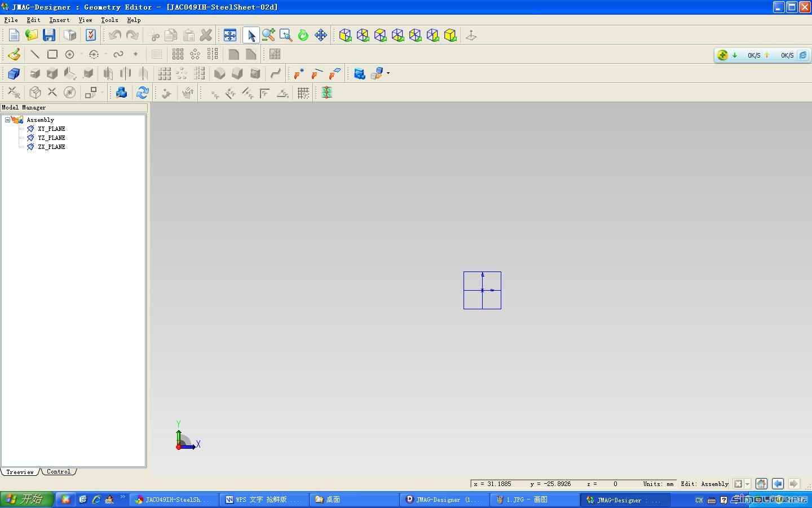Click the checklist clipboard toolbar icon
Screen dimensions: 812x508
coord(91,36)
